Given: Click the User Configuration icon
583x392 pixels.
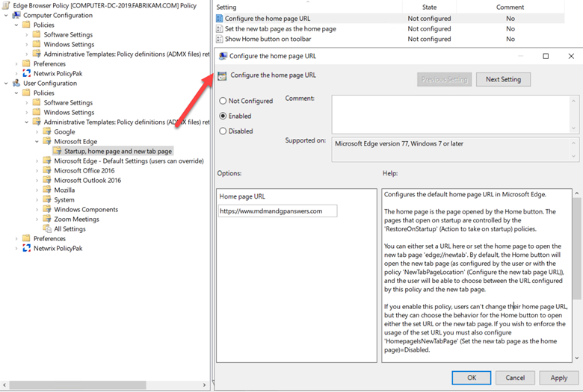Looking at the screenshot, I should pyautogui.click(x=16, y=83).
